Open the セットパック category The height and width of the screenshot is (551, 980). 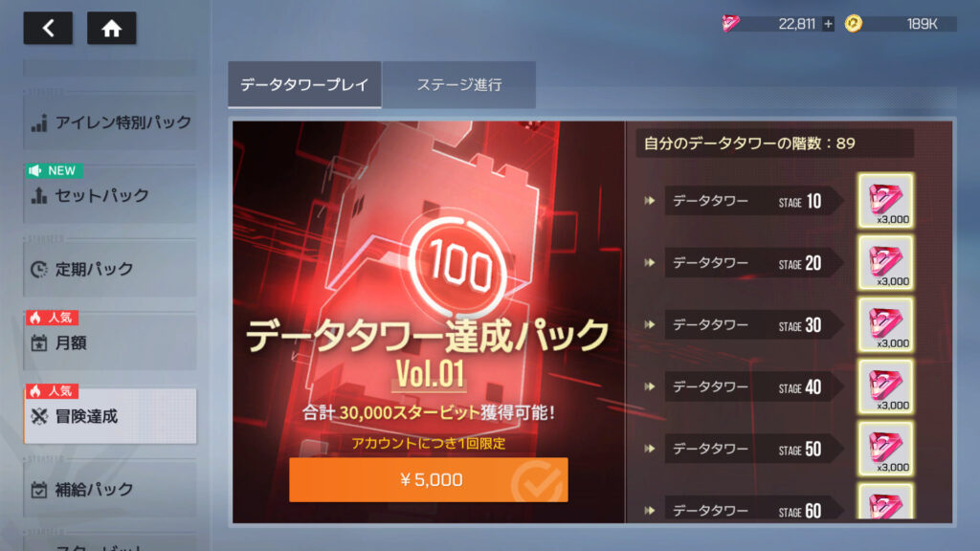(x=110, y=195)
